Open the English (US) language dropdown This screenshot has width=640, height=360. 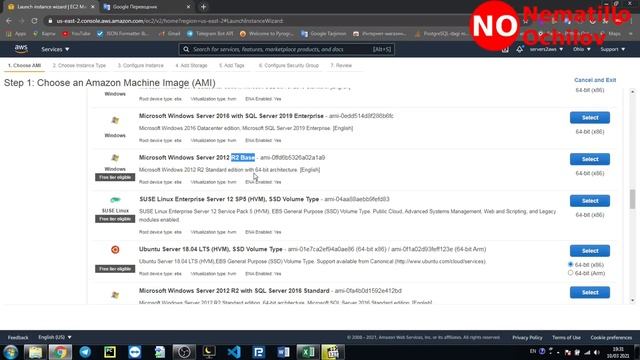tap(55, 337)
